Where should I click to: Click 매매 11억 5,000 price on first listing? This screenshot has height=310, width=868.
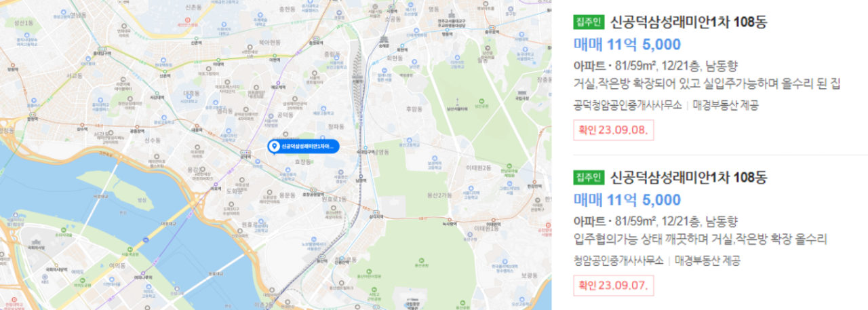click(x=627, y=45)
